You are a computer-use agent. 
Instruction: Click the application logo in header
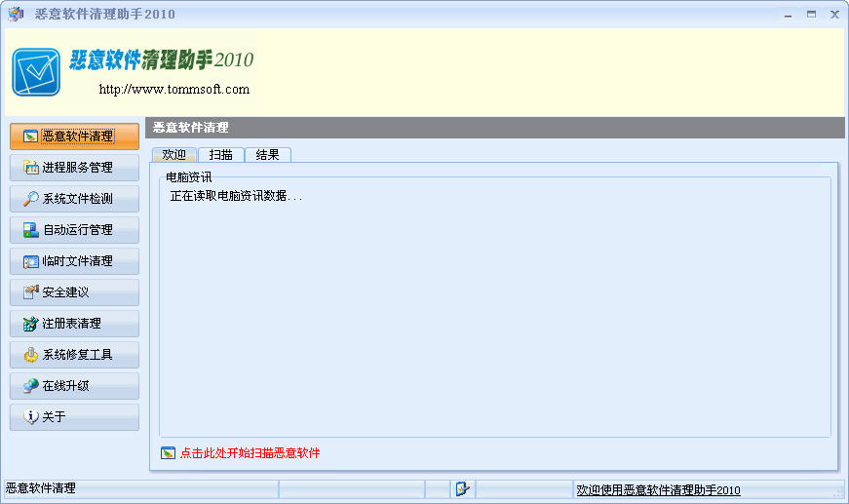pyautogui.click(x=36, y=72)
